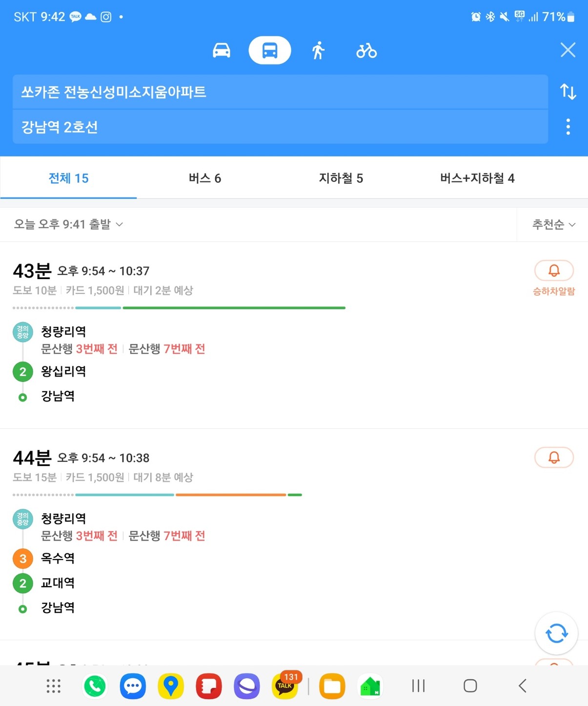
Task: Choose the bicycle route mode
Action: point(366,50)
